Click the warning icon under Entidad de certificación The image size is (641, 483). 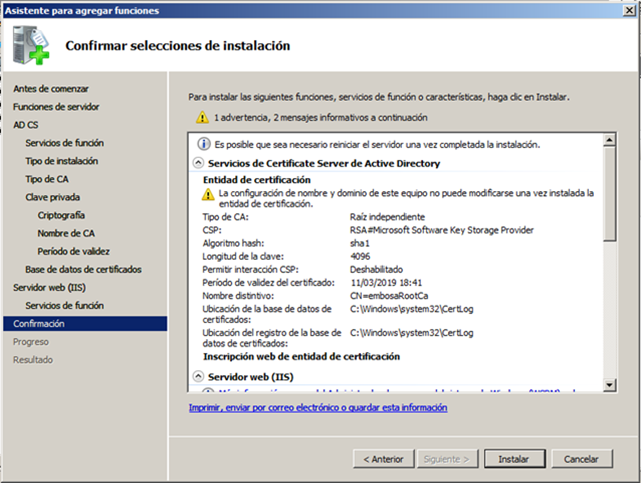point(209,193)
